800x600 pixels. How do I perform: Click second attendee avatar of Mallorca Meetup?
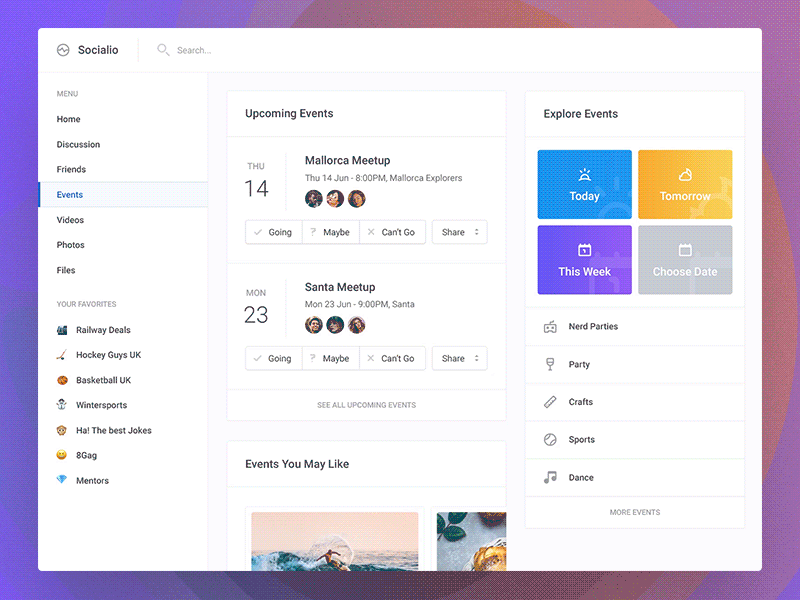point(335,198)
